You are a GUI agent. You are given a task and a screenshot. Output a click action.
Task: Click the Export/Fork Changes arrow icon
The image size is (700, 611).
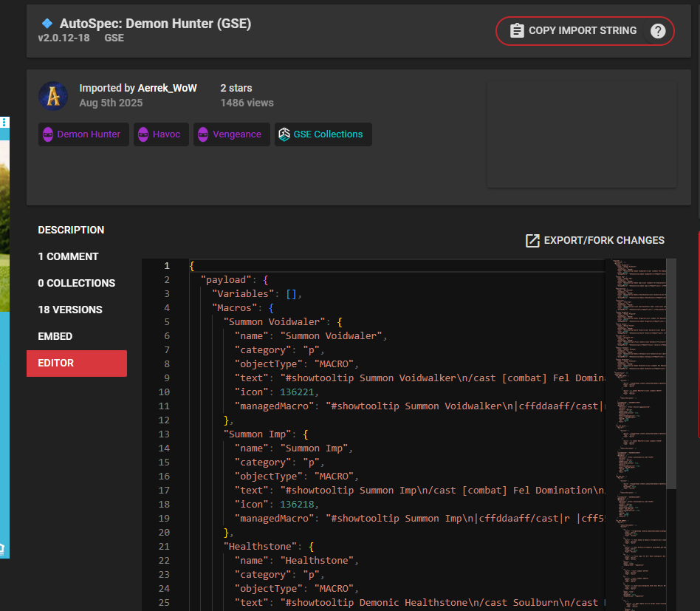(x=532, y=240)
